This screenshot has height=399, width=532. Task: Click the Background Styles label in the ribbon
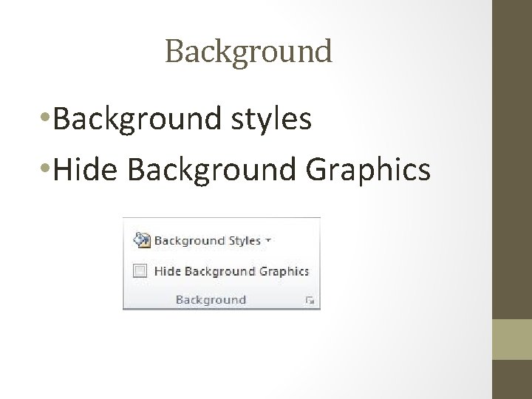[x=208, y=241]
